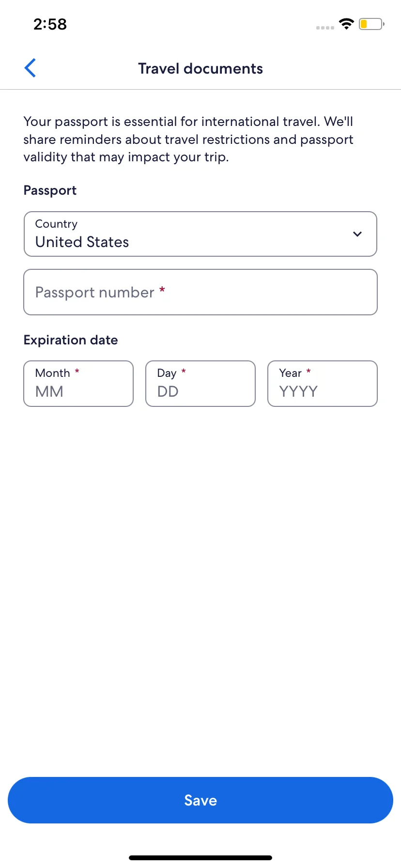401x868 pixels.
Task: Tap the 2:58 clock in status bar
Action: 50,24
